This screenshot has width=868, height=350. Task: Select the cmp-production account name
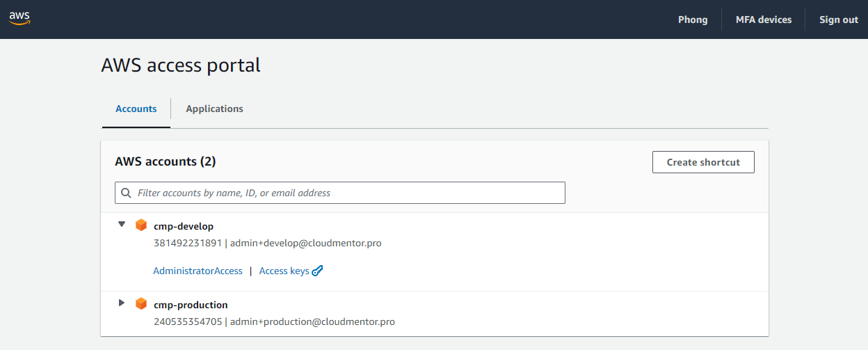pyautogui.click(x=191, y=305)
